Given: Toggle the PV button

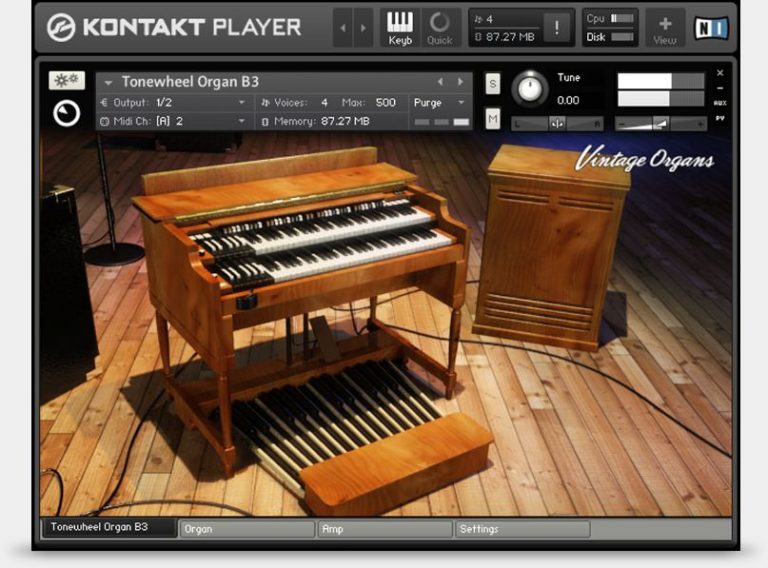Looking at the screenshot, I should click(720, 118).
